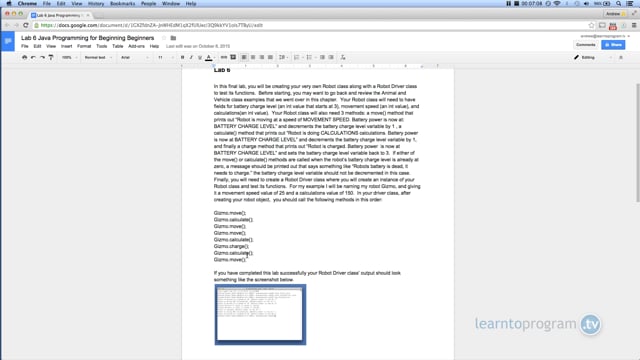This screenshot has width=640, height=360.
Task: Click the mail extension icon in Chrome
Action: [x=602, y=25]
